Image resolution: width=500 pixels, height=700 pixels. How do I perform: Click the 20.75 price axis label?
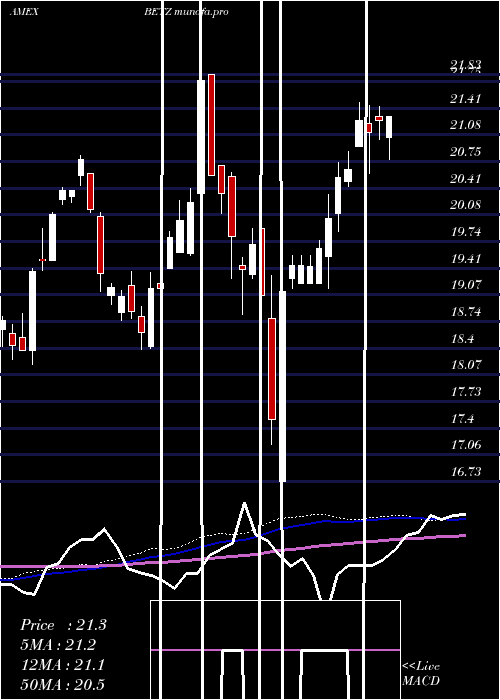466,152
